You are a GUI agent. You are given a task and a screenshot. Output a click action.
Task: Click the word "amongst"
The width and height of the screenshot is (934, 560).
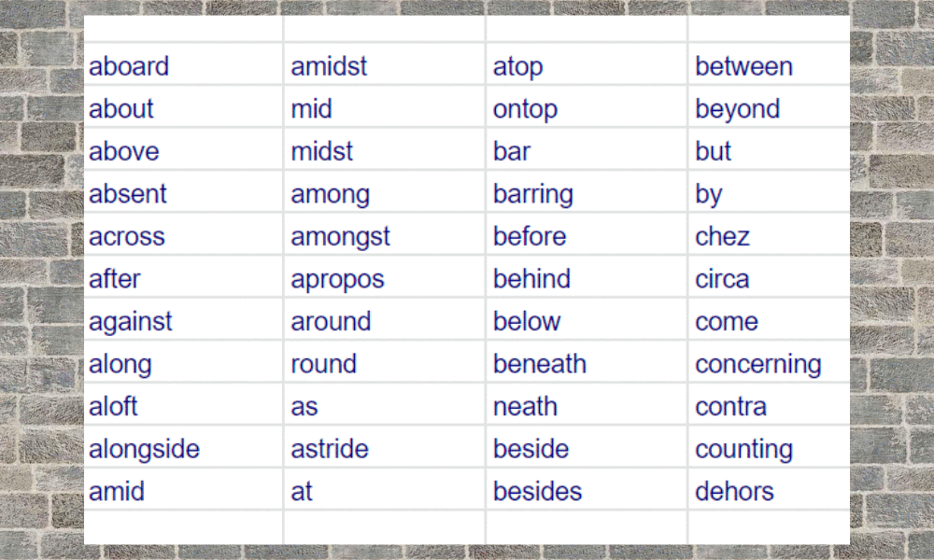point(340,237)
